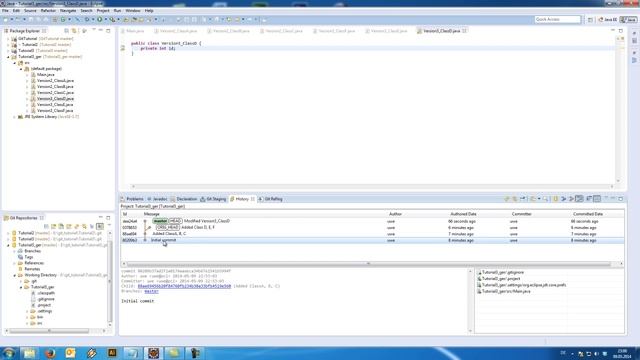Click first icon in Git Repositories toolbar
This screenshot has height=360, width=640.
click(x=46, y=226)
